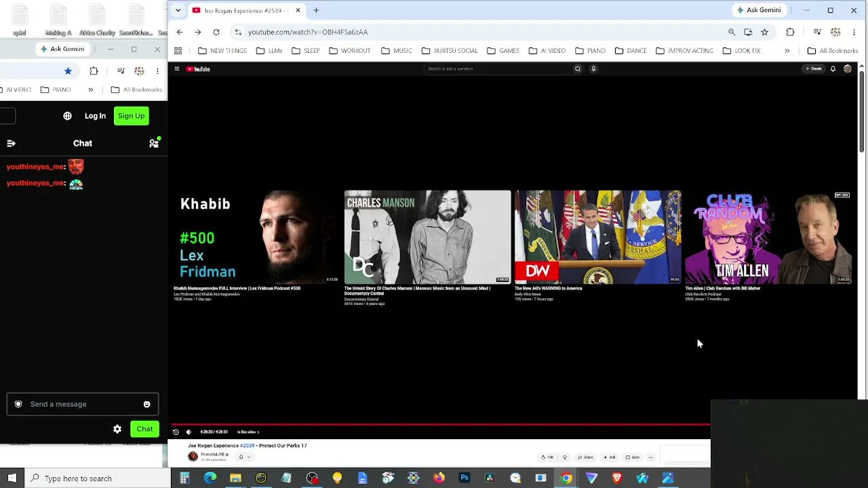The height and width of the screenshot is (488, 868).
Task: Open more actions ellipsis under the video
Action: tap(650, 457)
